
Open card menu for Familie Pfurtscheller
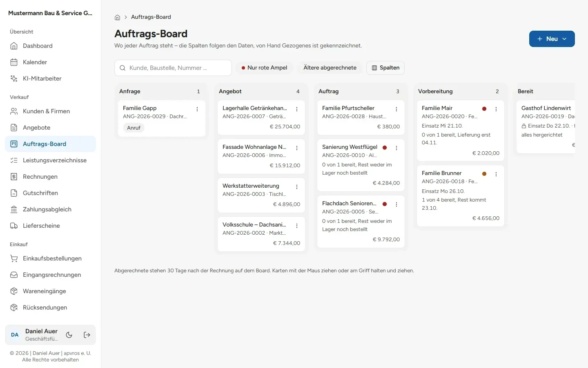396,109
